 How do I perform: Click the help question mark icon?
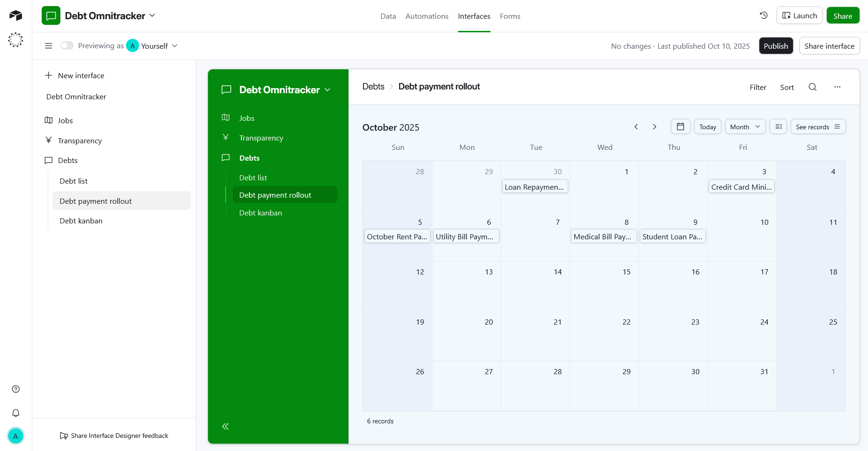[x=15, y=389]
